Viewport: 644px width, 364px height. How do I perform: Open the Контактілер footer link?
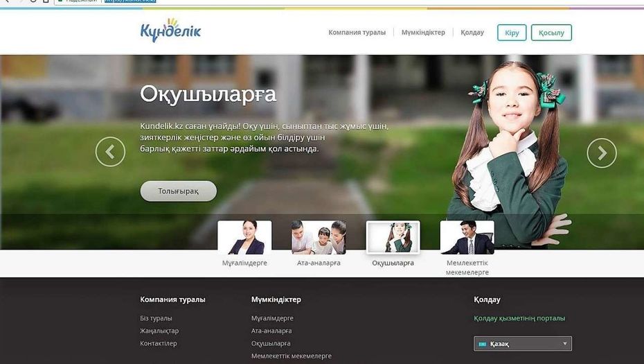159,343
